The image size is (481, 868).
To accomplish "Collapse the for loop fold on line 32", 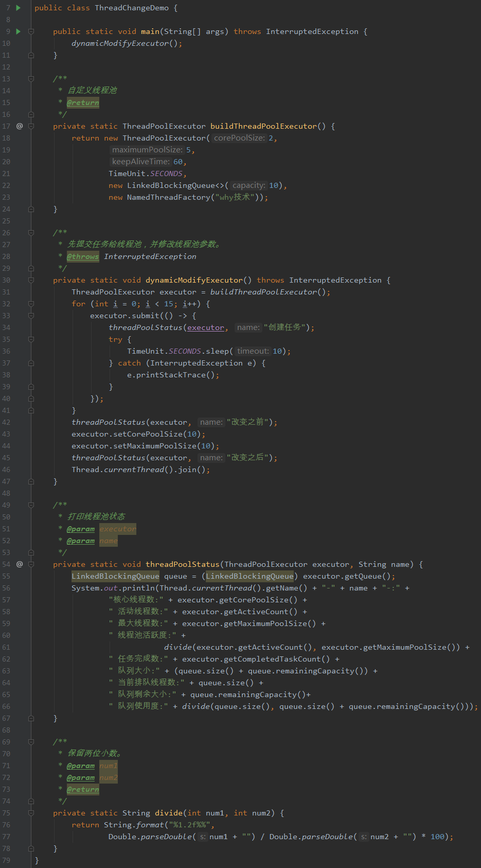I will click(31, 304).
